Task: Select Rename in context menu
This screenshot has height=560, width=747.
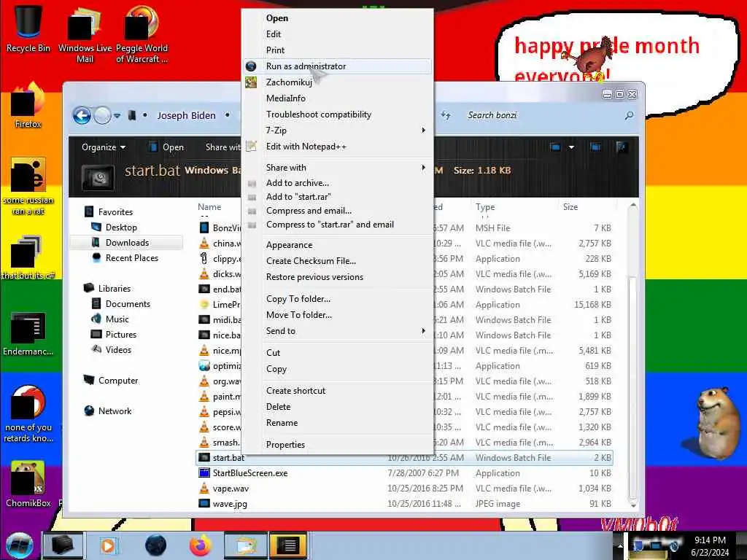Action: click(x=282, y=422)
